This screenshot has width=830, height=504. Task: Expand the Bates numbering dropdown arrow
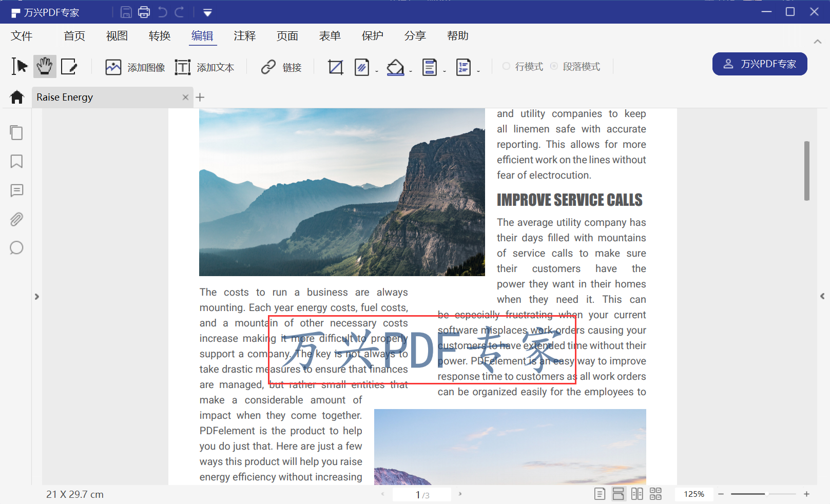click(x=478, y=71)
